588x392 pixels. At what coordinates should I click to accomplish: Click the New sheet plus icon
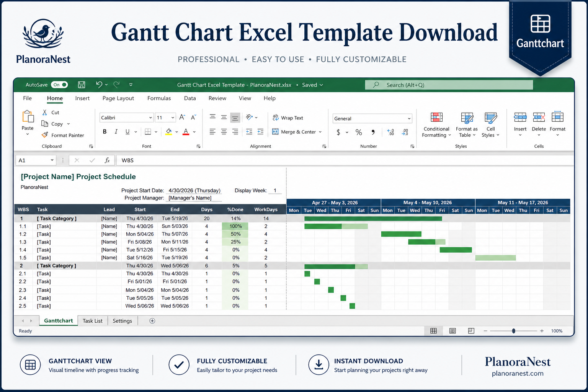click(x=152, y=321)
